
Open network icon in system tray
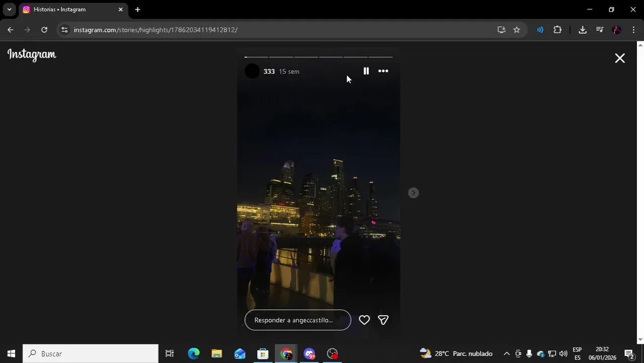[552, 354]
